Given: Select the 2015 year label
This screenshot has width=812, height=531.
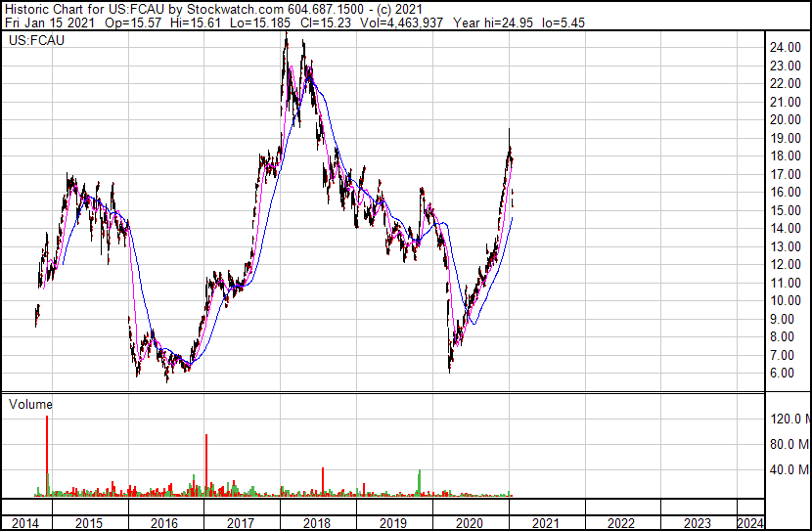Looking at the screenshot, I should coord(89,523).
